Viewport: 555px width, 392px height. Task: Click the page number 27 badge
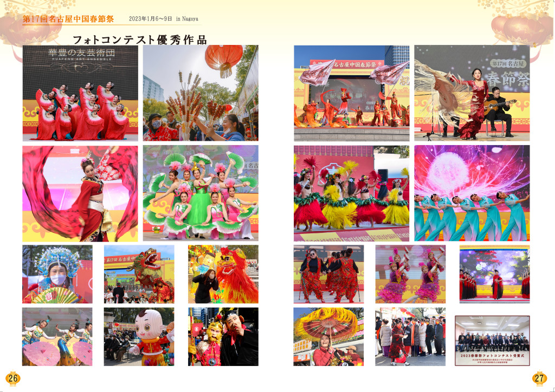click(540, 377)
